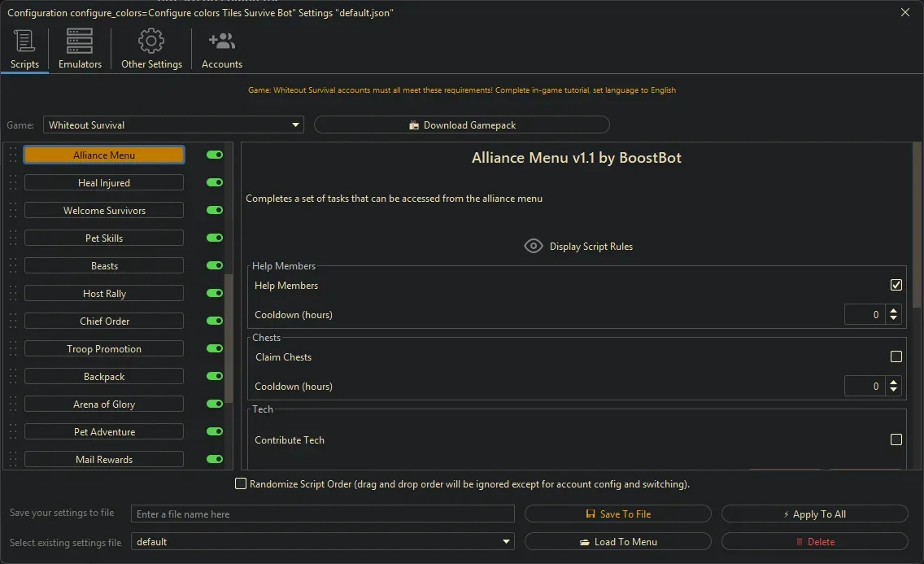This screenshot has height=564, width=924.
Task: Disable the Heal Injured script toggle
Action: click(x=215, y=182)
